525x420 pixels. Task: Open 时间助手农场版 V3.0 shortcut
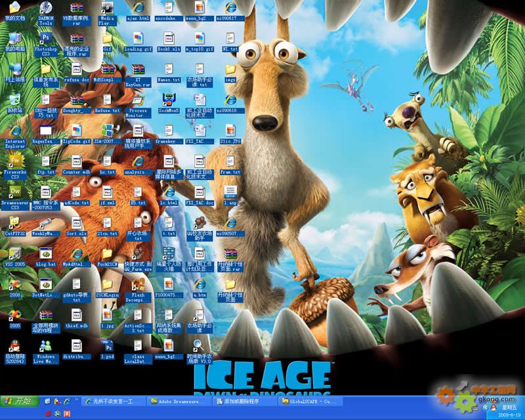(199, 352)
